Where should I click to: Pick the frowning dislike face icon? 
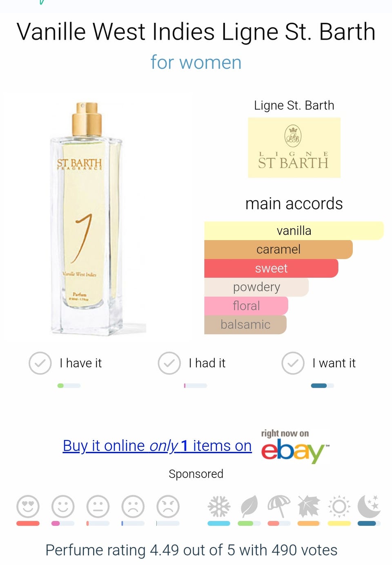133,507
